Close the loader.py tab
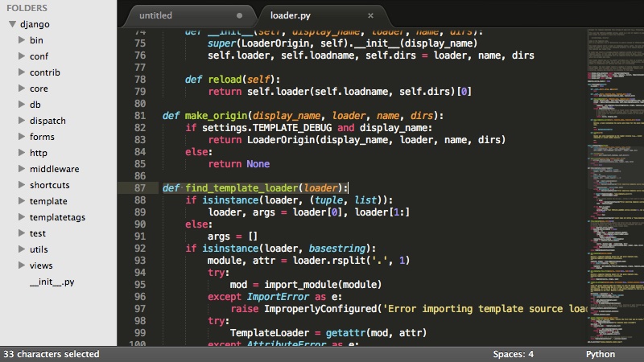The height and width of the screenshot is (362, 644). (x=370, y=15)
